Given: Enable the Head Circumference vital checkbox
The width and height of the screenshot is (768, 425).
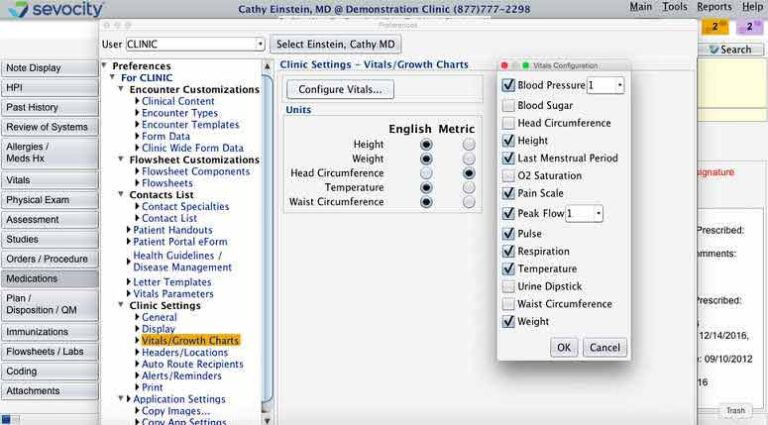Looking at the screenshot, I should click(508, 123).
